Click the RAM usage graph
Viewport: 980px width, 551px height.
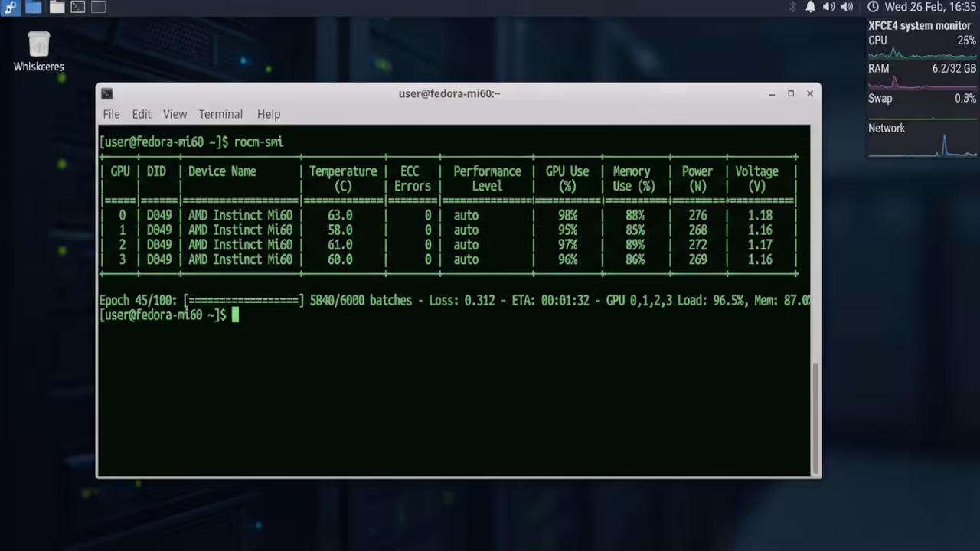pos(922,82)
